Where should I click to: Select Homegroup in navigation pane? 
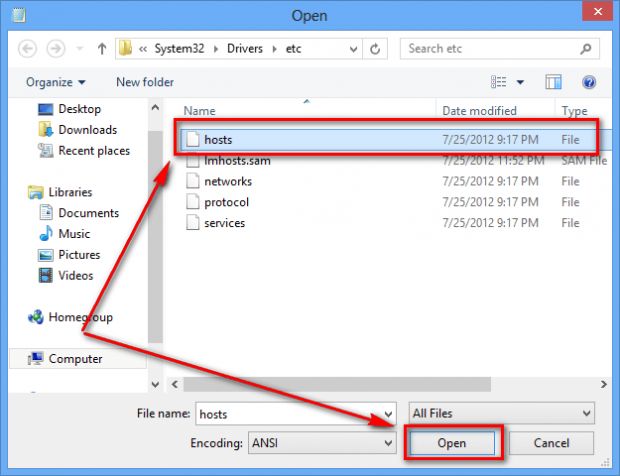[x=70, y=317]
